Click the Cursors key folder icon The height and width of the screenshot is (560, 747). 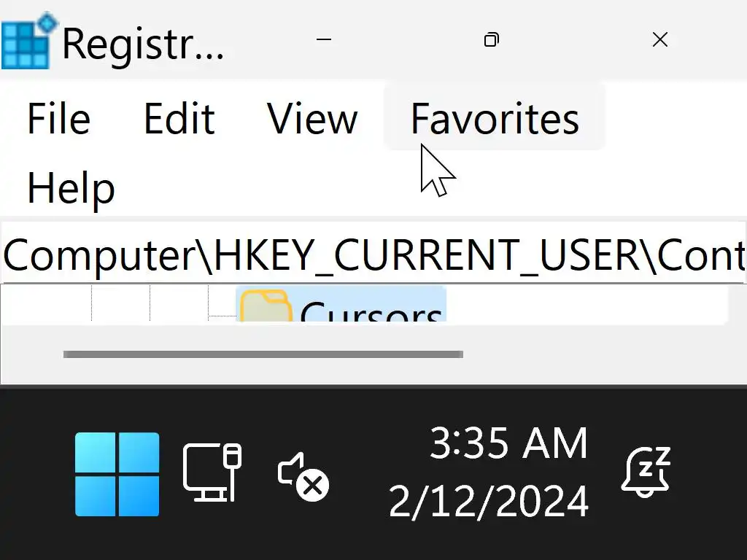click(265, 308)
